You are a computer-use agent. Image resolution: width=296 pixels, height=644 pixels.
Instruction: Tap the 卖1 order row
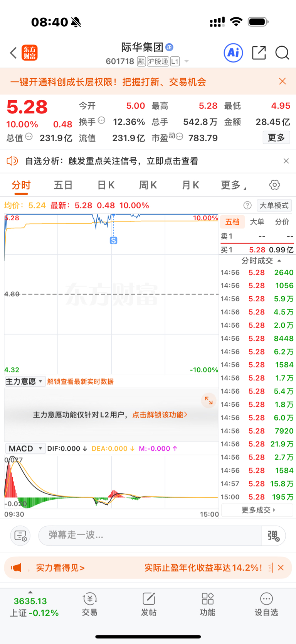tap(257, 236)
